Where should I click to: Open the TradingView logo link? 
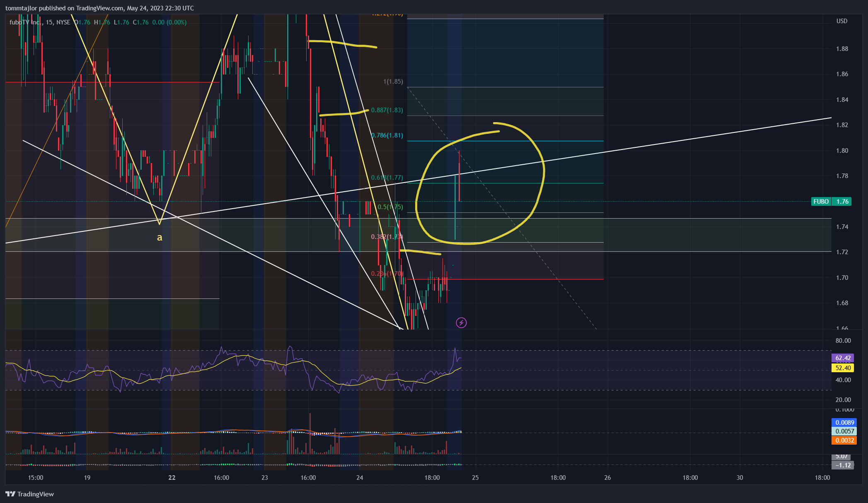(30, 494)
